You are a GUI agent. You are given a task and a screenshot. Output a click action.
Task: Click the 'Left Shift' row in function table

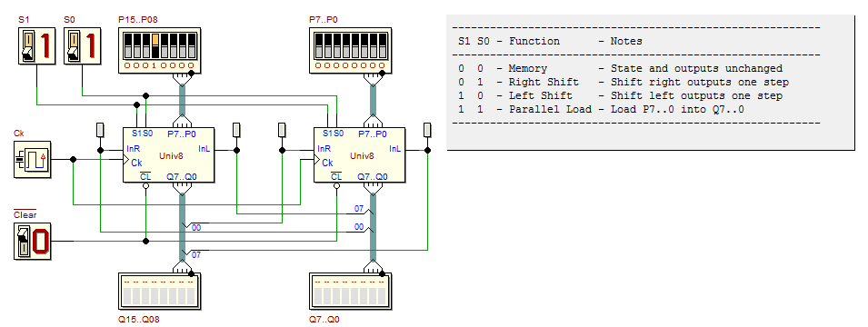[621, 95]
